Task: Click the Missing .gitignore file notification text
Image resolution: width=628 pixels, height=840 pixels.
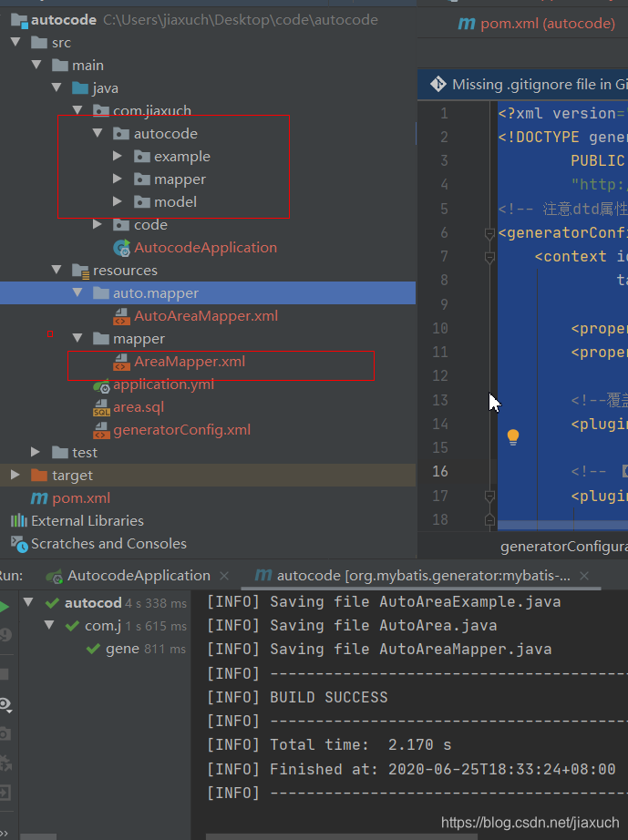Action: pos(540,85)
